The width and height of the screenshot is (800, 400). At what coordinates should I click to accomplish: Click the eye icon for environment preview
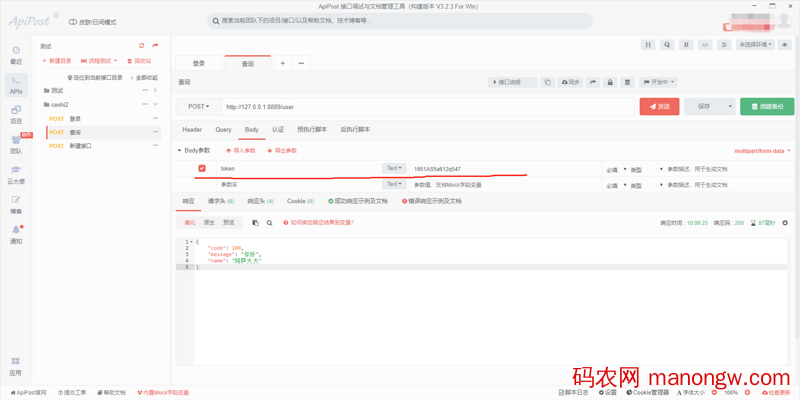[x=785, y=44]
